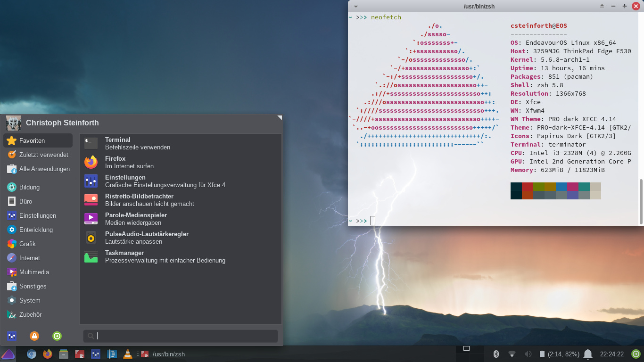
Task: Launch Firefox from the Favoriten list
Action: click(181, 162)
